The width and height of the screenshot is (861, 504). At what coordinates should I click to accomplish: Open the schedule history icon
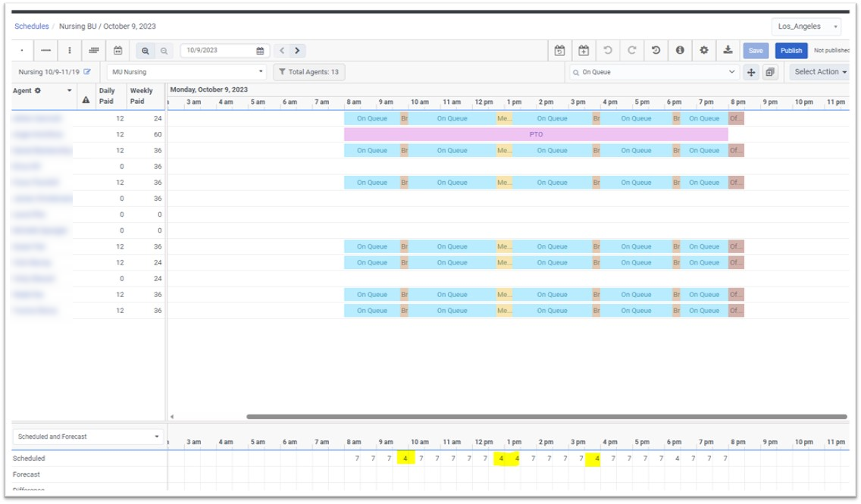pos(656,51)
